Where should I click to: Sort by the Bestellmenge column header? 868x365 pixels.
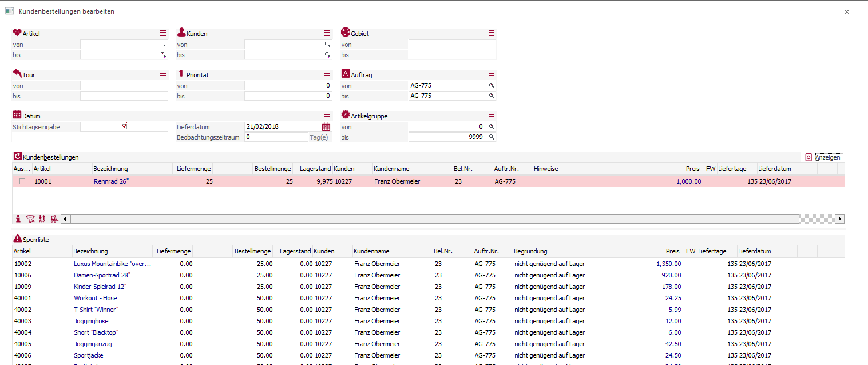click(x=273, y=169)
